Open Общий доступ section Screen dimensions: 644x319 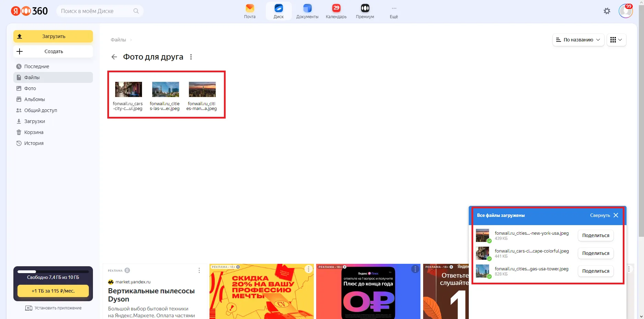40,110
